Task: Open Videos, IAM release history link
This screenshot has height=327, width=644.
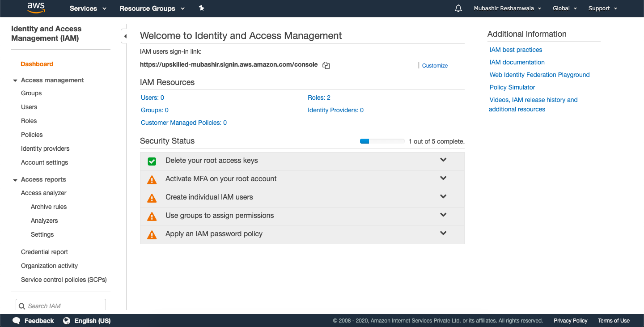Action: tap(533, 105)
